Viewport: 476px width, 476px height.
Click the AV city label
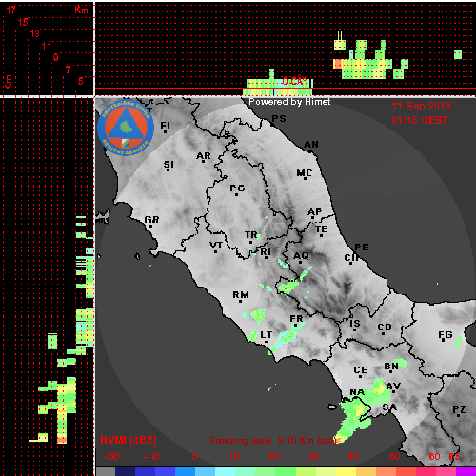[393, 387]
